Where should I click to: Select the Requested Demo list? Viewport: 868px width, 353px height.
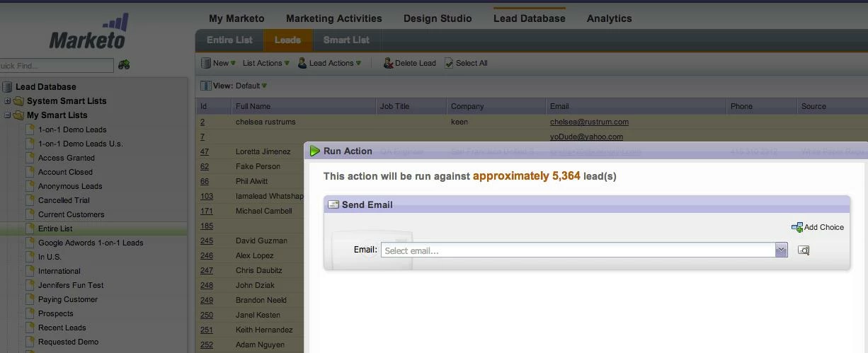tap(68, 342)
